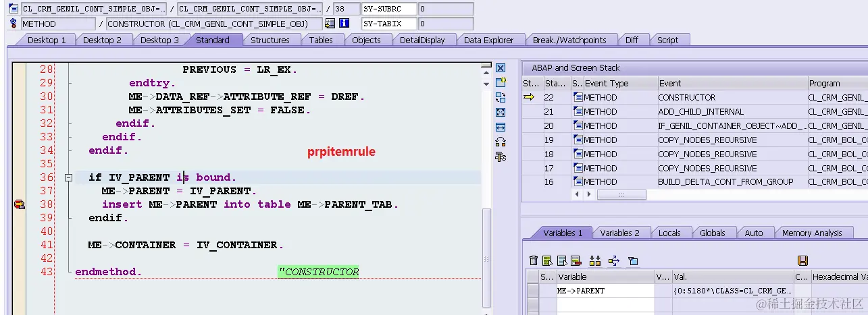The width and height of the screenshot is (868, 315).
Task: Click the tool services icon in side toolbar
Action: coord(501,156)
